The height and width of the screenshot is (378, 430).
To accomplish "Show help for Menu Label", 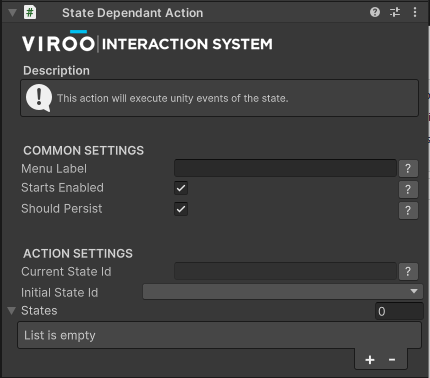I will [x=408, y=169].
